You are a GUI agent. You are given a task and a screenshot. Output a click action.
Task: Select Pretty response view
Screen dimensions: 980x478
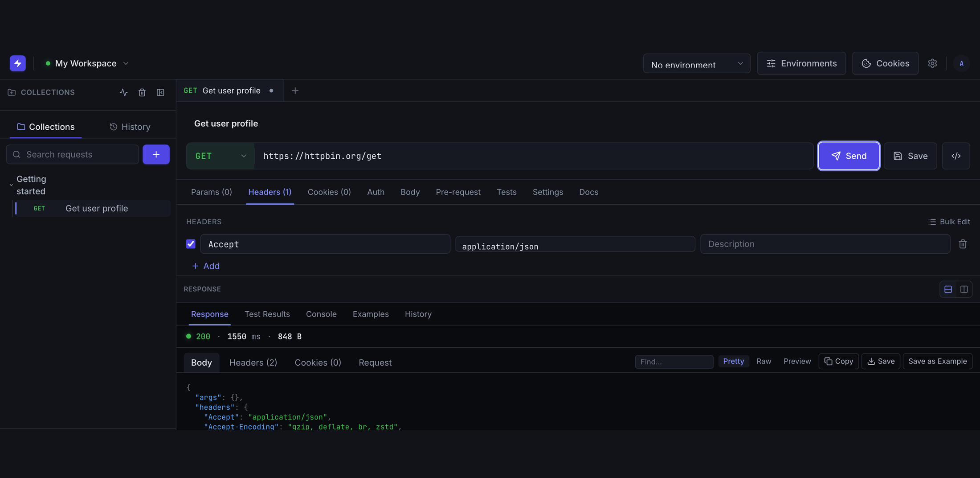click(733, 361)
